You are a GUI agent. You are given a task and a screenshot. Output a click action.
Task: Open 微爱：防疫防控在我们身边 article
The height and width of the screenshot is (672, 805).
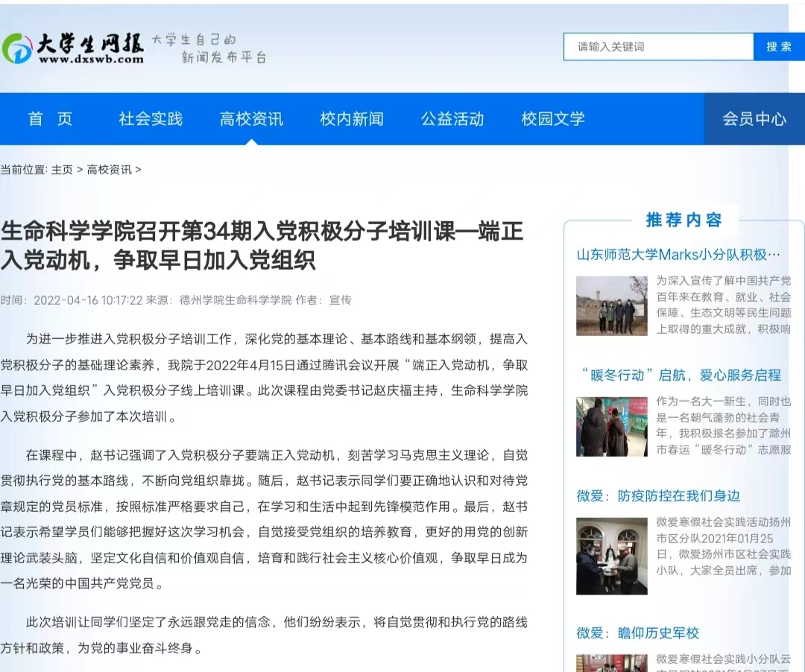coord(657,496)
